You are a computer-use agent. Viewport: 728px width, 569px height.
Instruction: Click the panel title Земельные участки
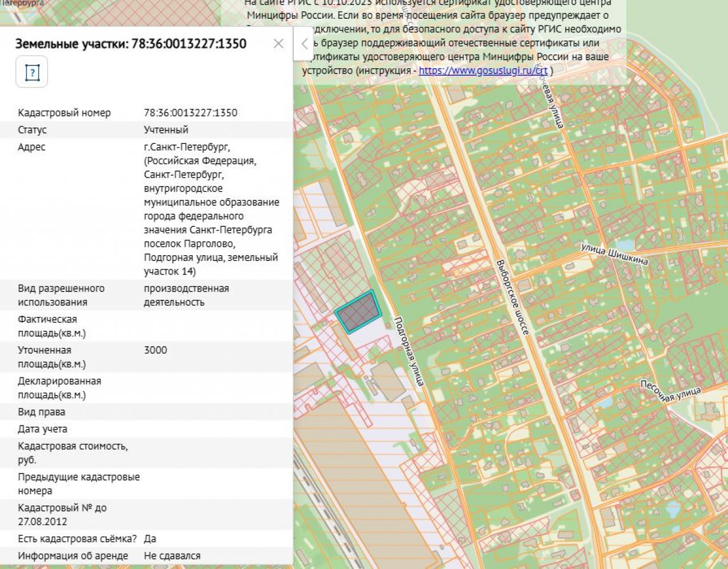(130, 44)
